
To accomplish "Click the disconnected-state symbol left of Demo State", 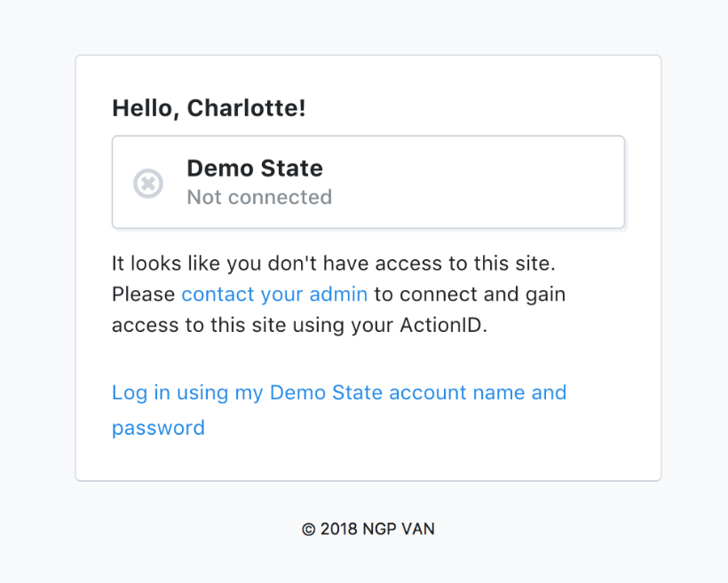I will 148,183.
